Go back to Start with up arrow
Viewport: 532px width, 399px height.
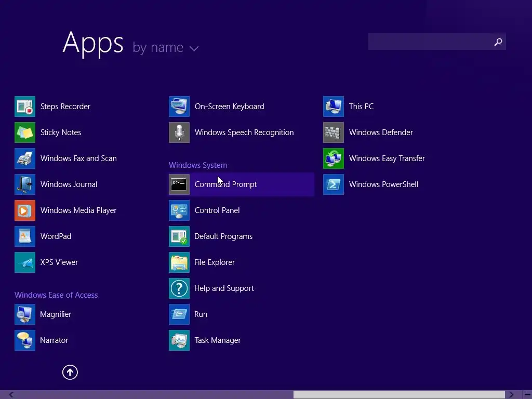click(x=70, y=372)
